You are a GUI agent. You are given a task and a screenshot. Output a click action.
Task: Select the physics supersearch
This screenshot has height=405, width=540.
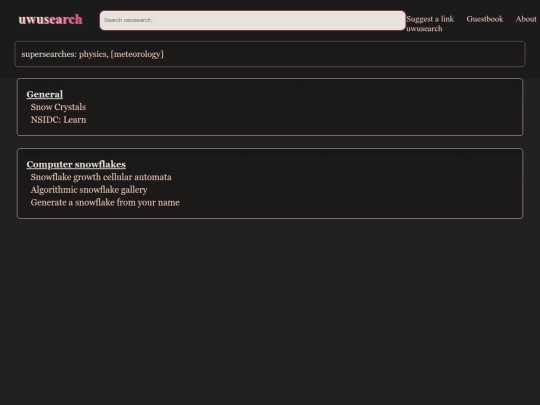pyautogui.click(x=93, y=54)
